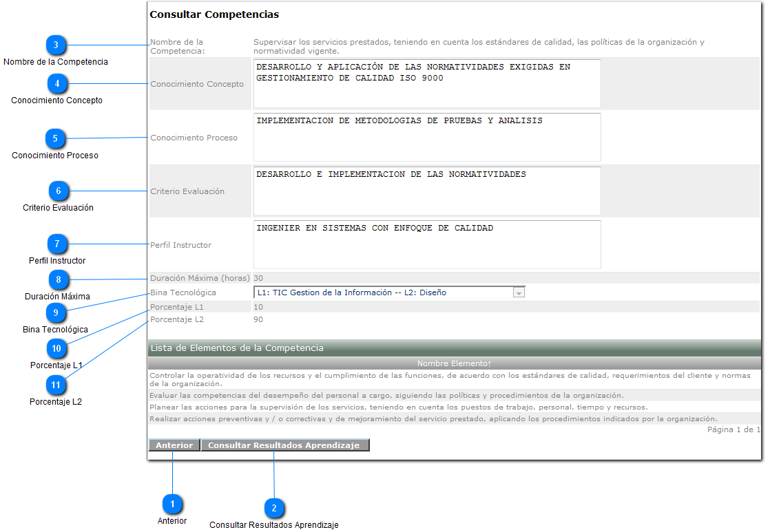Screen dimensions: 770x532
Task: Click inside the Conocimiento Concepto text area
Action: click(x=427, y=83)
